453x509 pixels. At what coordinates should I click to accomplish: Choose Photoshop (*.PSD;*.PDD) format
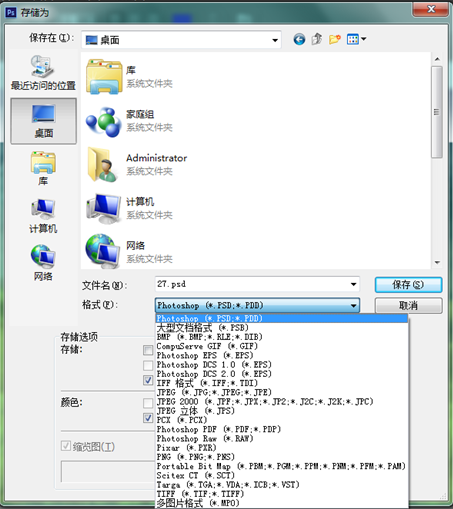[282, 318]
